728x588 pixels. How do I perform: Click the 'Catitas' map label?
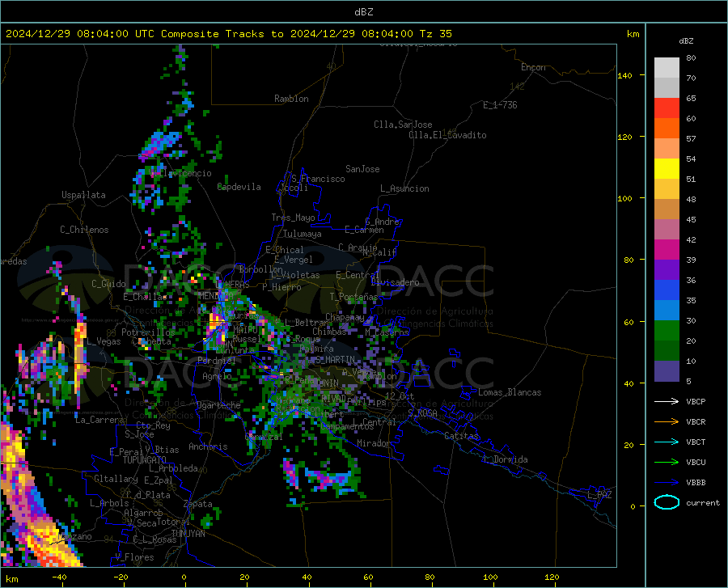point(461,436)
